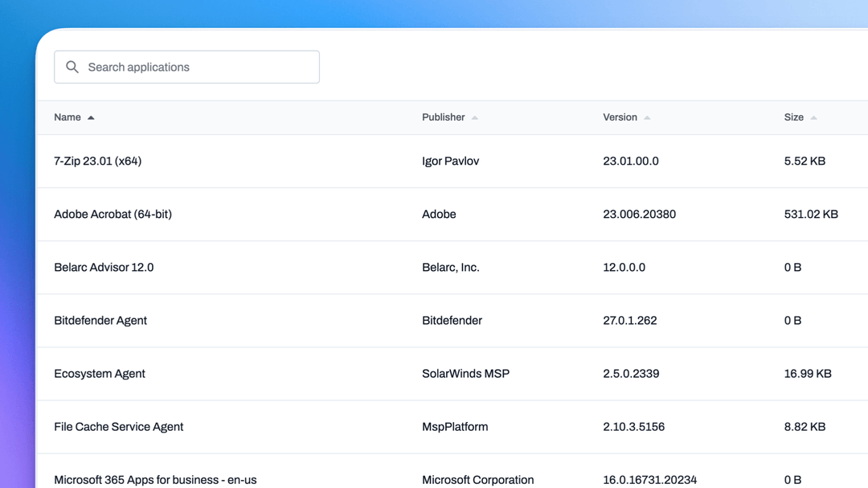Click the ascending sort arrow beside Name
Screen dimensions: 868x488
click(x=90, y=117)
